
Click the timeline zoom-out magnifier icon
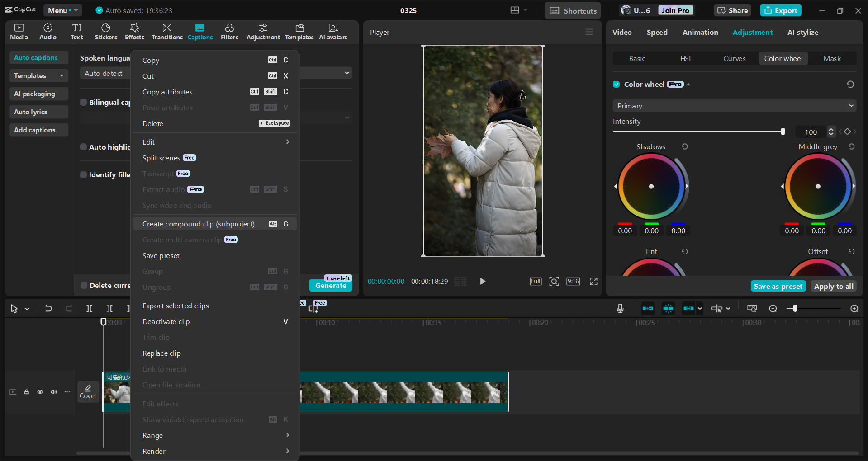[x=773, y=308]
